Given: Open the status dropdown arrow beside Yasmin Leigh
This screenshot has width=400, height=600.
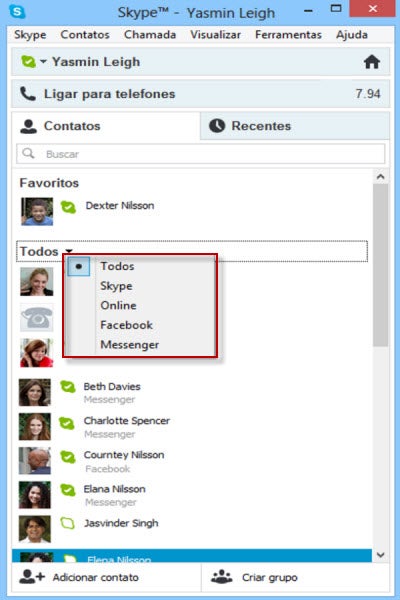Looking at the screenshot, I should [43, 61].
